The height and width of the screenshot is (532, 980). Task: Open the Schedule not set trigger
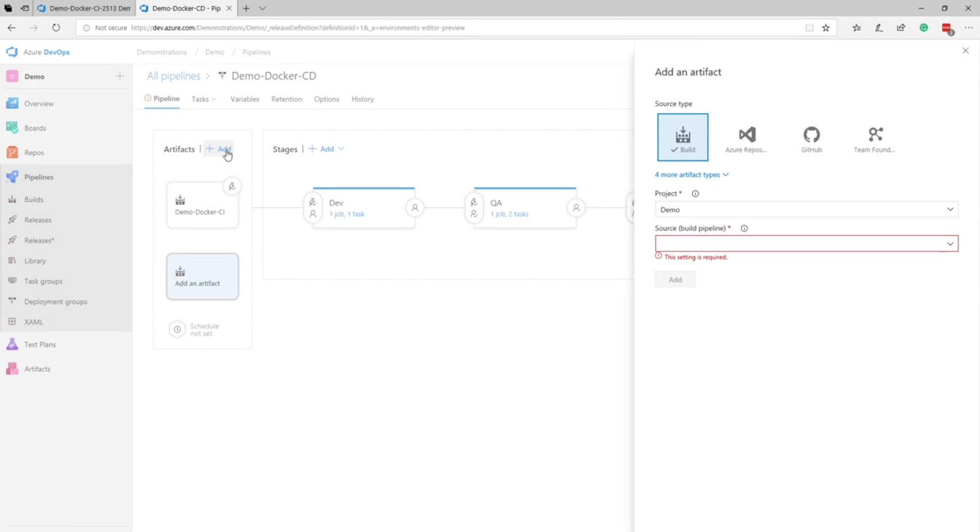(x=194, y=329)
